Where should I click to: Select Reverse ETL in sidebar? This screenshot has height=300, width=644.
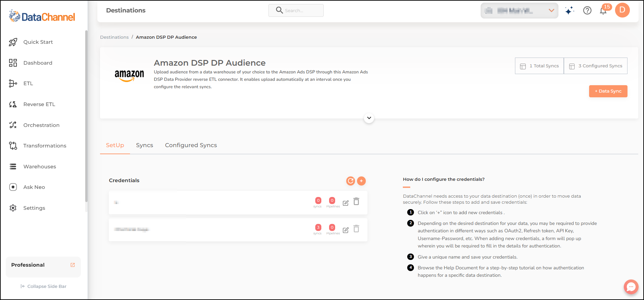pyautogui.click(x=39, y=104)
